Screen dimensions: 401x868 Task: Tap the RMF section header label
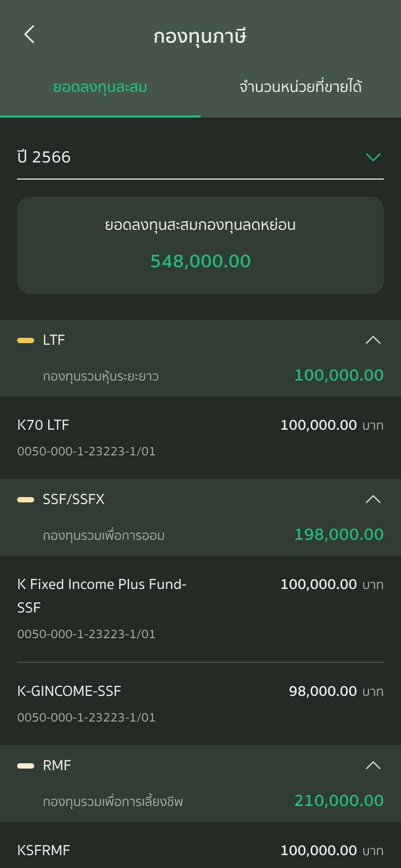point(57,765)
